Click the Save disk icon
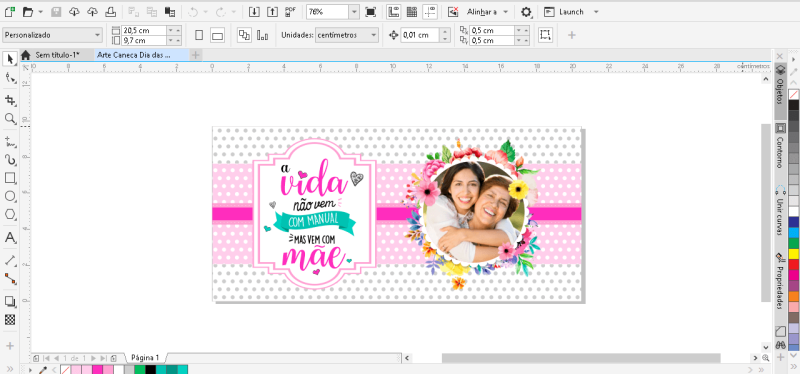800x374 pixels. coord(56,11)
